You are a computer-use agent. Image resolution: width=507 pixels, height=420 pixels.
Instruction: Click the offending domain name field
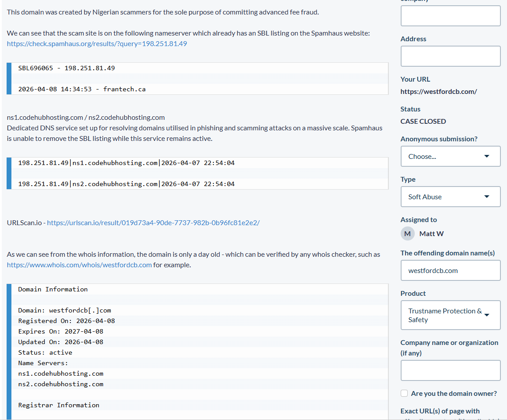450,271
